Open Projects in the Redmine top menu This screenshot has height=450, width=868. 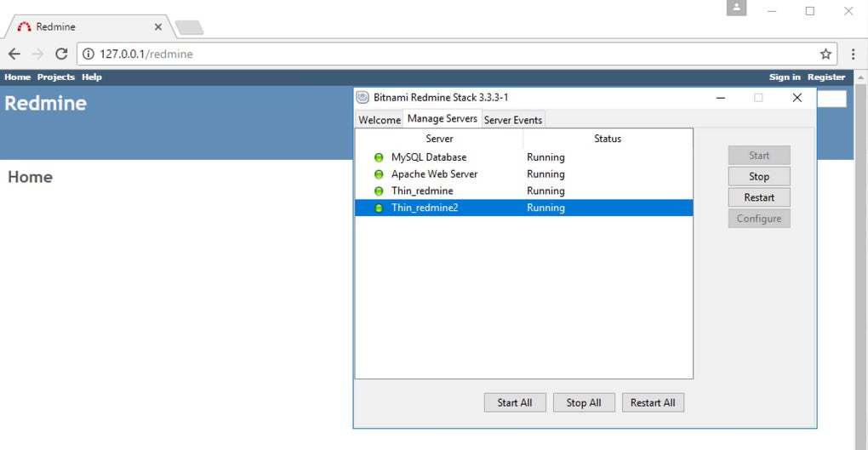(56, 77)
